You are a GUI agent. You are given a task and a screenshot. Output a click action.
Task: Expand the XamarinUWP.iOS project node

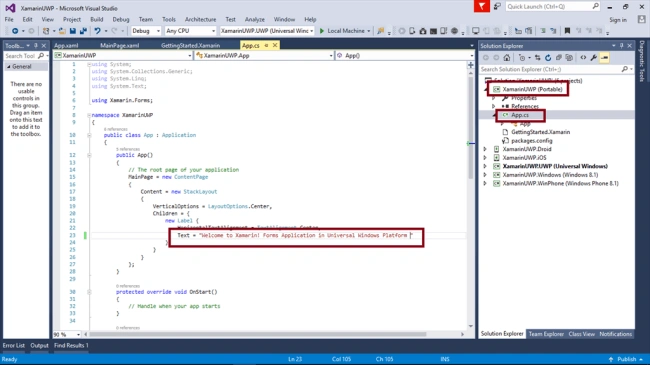coord(485,158)
